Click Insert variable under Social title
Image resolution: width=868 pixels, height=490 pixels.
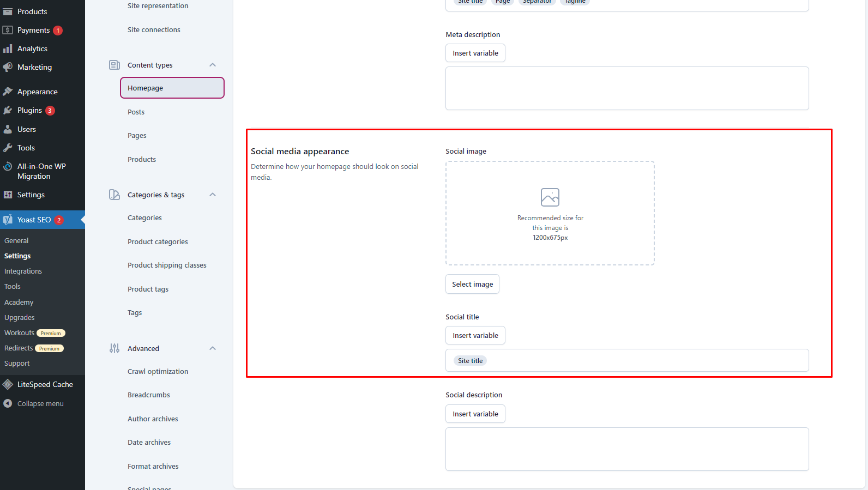click(475, 335)
